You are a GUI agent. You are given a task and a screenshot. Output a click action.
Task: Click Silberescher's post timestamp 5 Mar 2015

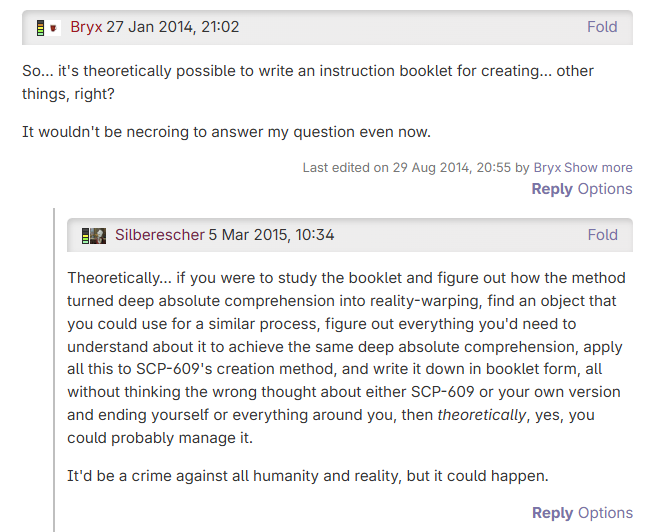(271, 235)
